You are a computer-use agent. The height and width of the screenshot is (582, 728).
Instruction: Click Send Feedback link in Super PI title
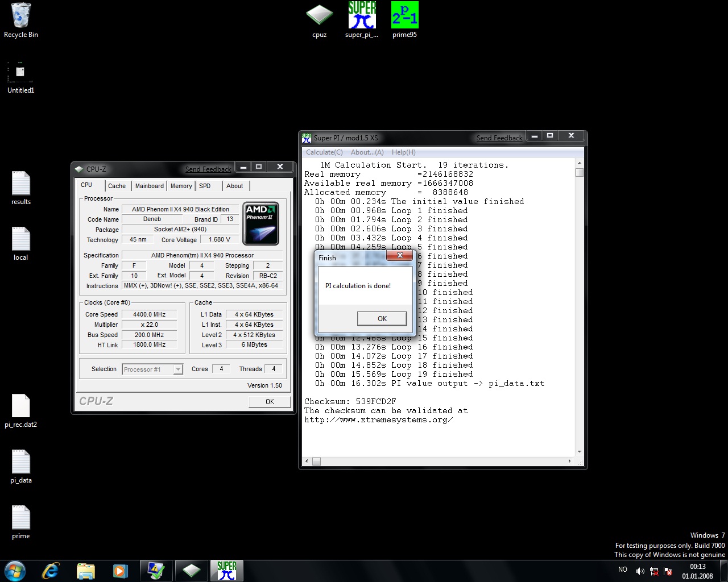coord(499,138)
